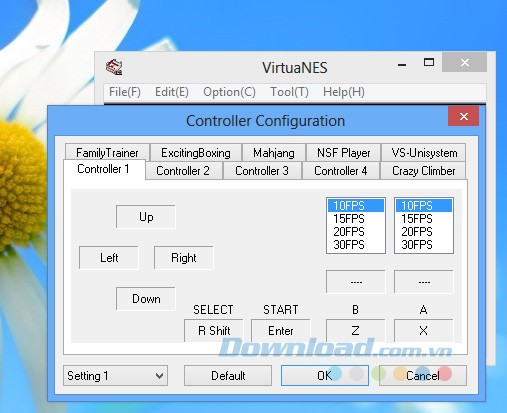507x413 pixels.
Task: Select 30FPS in the B rapid-fire list
Action: tap(356, 245)
